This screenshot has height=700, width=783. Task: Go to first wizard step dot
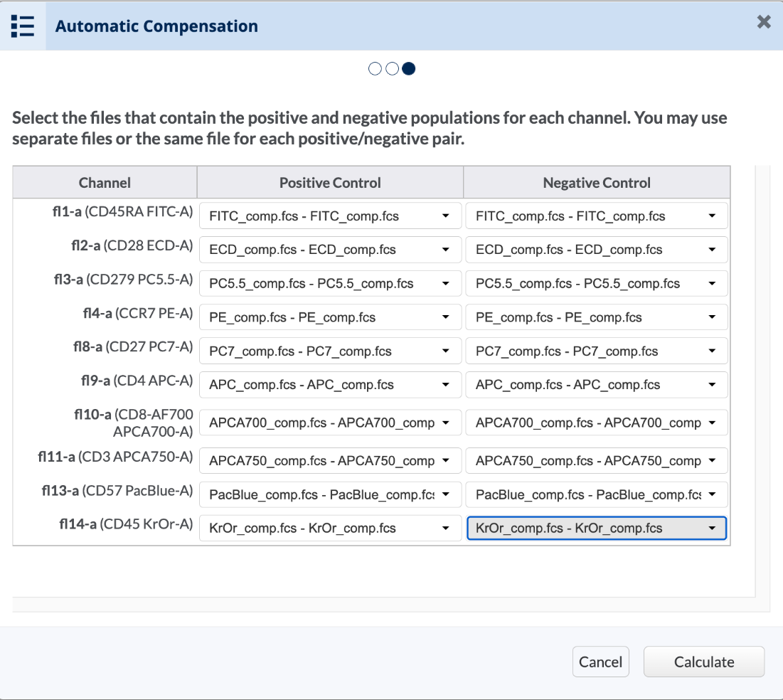pyautogui.click(x=375, y=69)
